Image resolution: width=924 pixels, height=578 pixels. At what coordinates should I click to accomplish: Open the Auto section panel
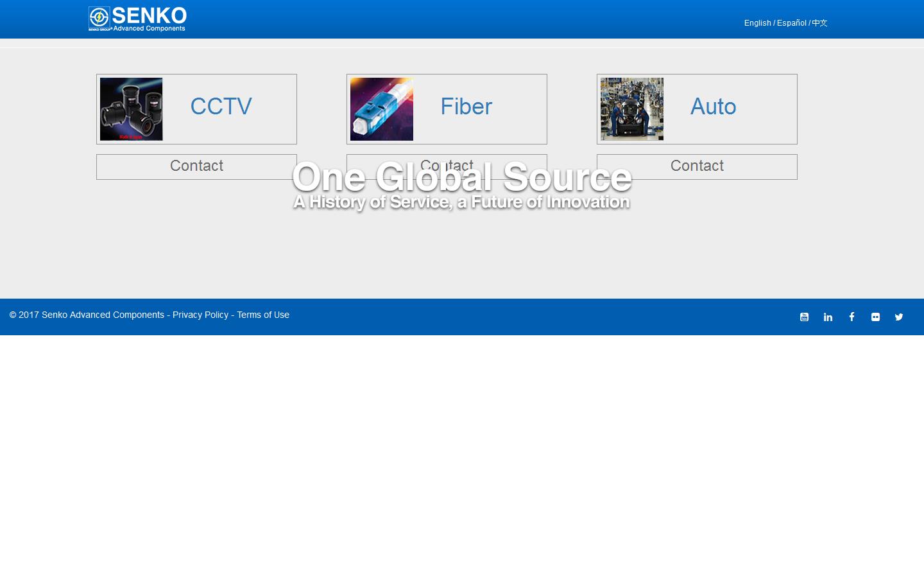pos(713,107)
